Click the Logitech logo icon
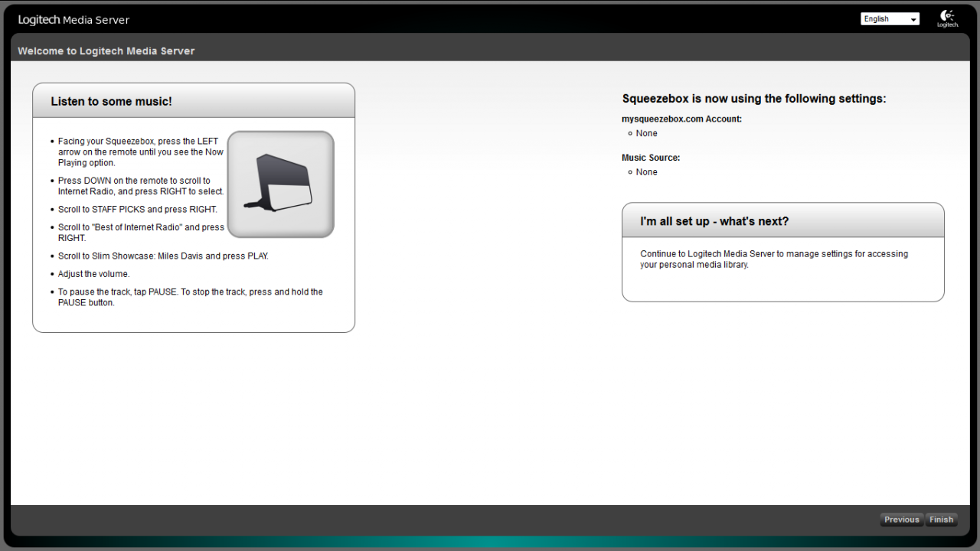The width and height of the screenshot is (980, 551). click(x=948, y=18)
